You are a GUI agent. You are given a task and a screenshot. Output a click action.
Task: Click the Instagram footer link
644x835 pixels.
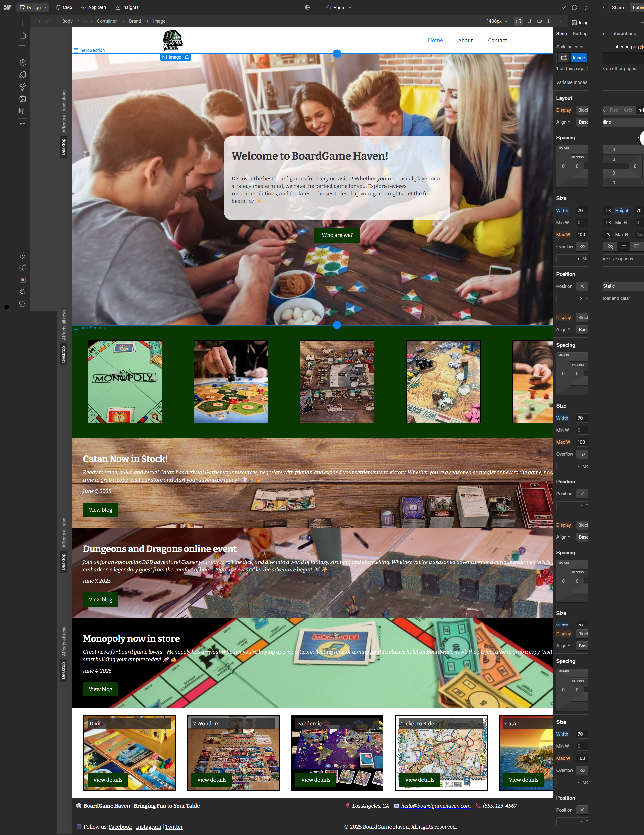pyautogui.click(x=148, y=827)
